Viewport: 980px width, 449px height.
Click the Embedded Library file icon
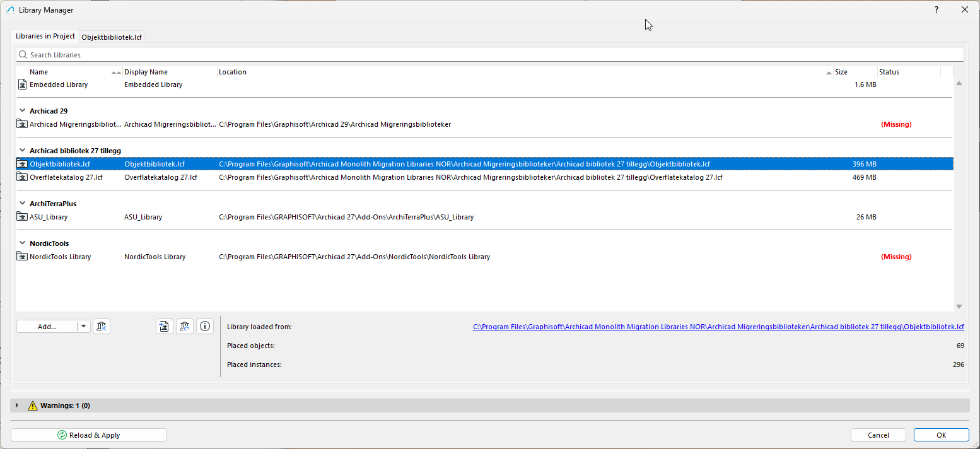click(x=23, y=85)
